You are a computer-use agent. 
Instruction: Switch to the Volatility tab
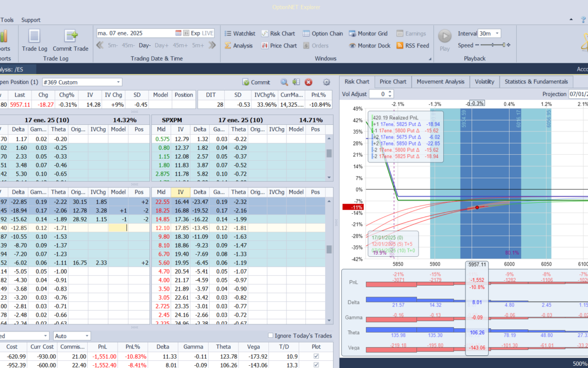pos(484,81)
